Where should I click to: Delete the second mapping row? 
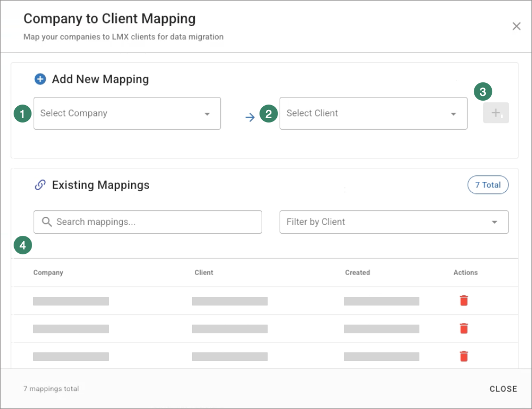coord(463,328)
